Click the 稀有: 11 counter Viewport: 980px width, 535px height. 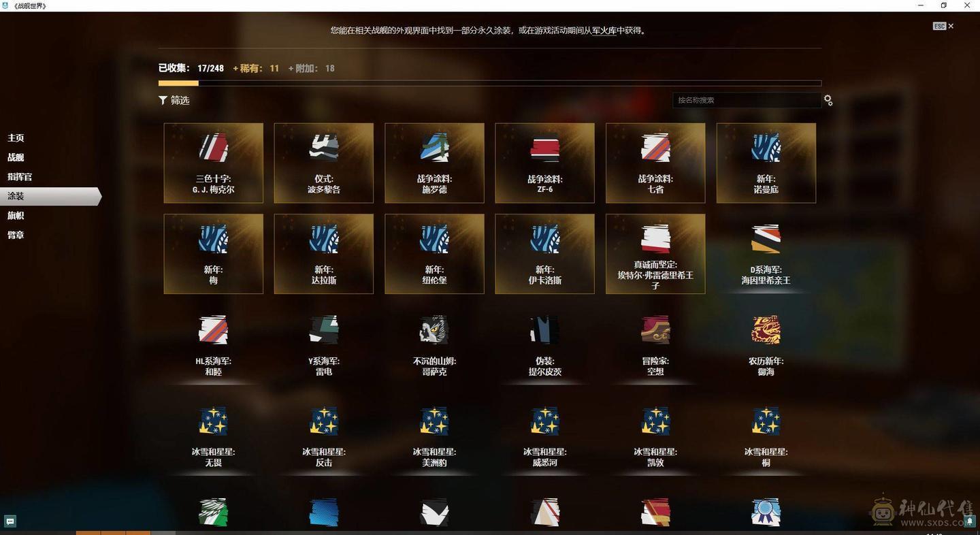pos(256,68)
